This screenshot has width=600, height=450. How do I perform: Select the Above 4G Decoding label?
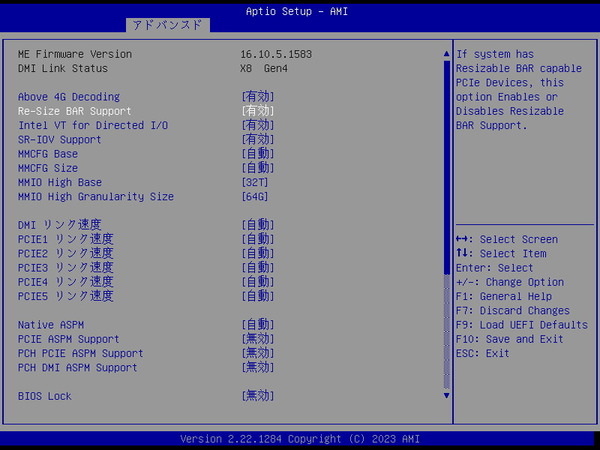69,97
